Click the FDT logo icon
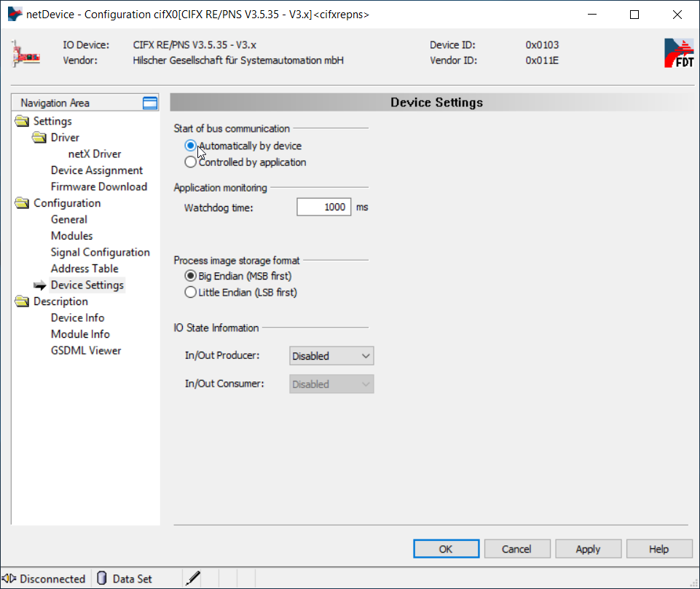This screenshot has height=589, width=700. pos(678,53)
